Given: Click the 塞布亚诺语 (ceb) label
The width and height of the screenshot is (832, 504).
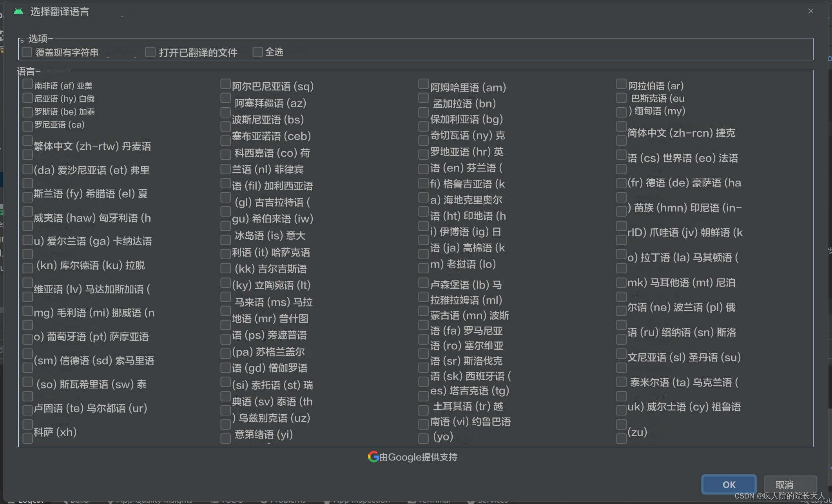Looking at the screenshot, I should [x=271, y=136].
